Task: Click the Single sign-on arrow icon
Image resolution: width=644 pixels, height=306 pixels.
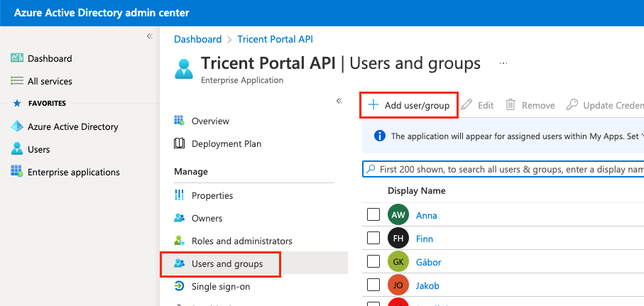Action: pos(179,286)
